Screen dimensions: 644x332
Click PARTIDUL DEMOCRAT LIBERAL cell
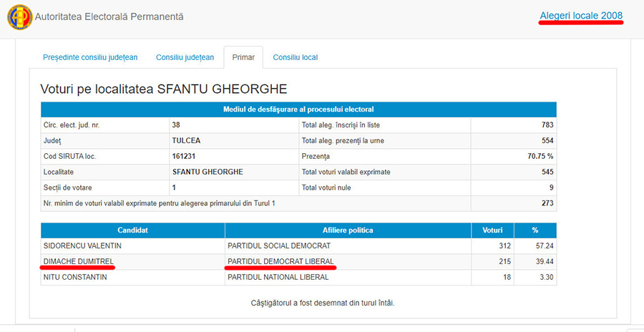point(280,261)
